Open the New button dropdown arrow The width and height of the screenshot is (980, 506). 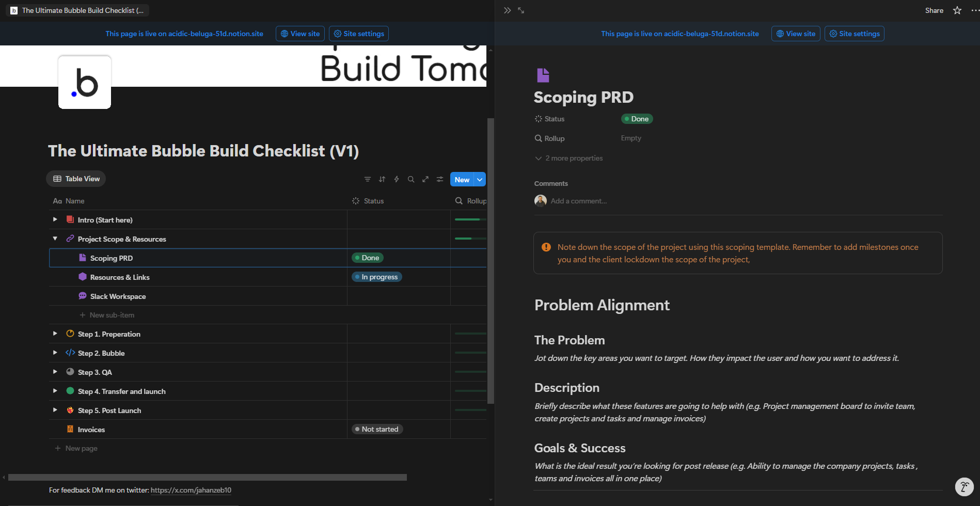click(480, 180)
